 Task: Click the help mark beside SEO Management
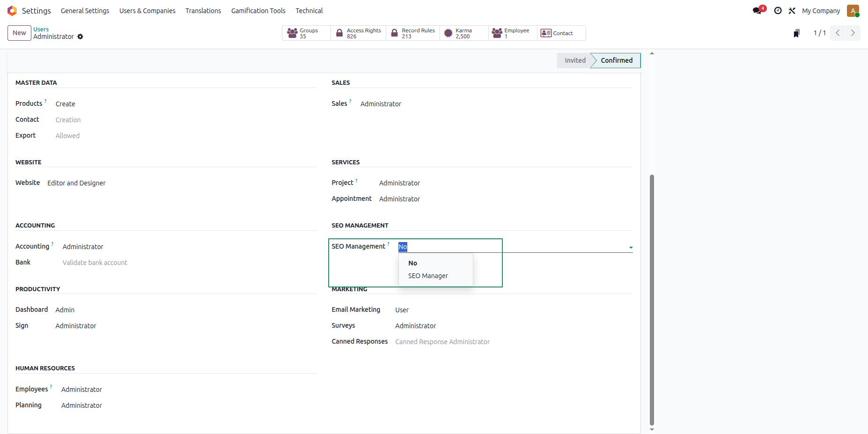coord(388,243)
